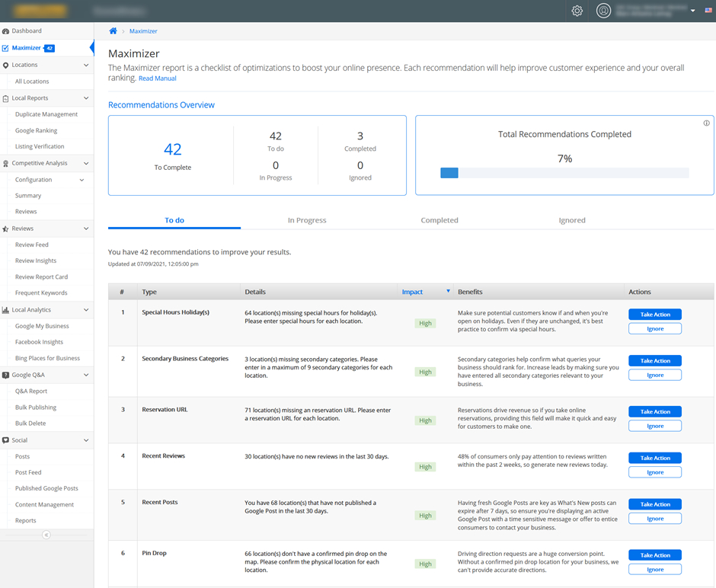The height and width of the screenshot is (588, 716).
Task: Collapse the sidebar with the arrow button
Action: pyautogui.click(x=46, y=535)
